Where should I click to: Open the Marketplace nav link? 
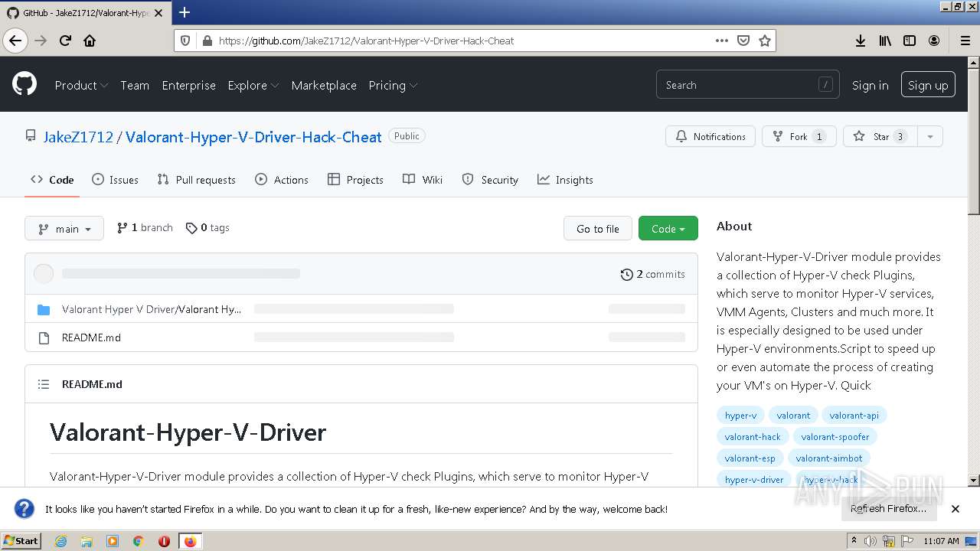click(x=324, y=85)
